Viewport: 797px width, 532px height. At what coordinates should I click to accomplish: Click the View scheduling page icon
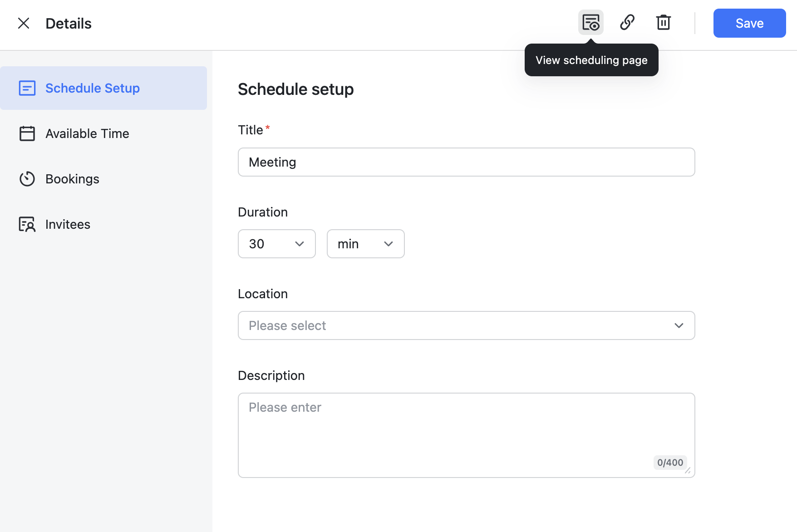point(591,22)
